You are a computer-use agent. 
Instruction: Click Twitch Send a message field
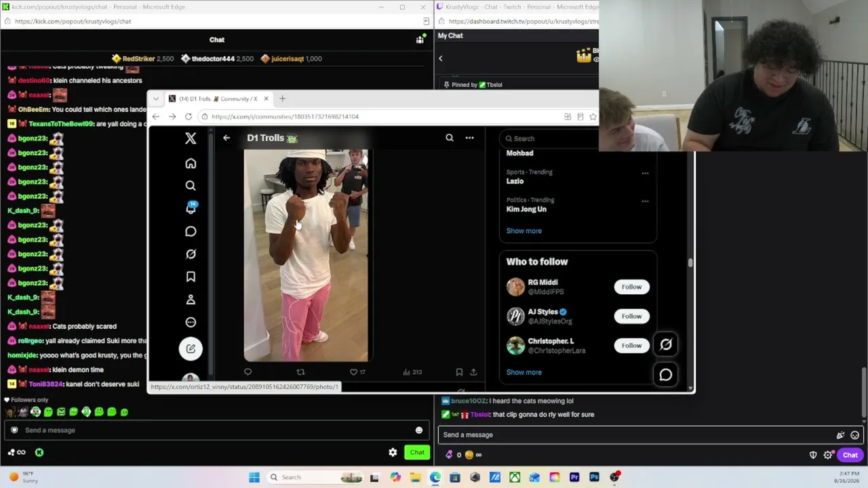[x=650, y=435]
